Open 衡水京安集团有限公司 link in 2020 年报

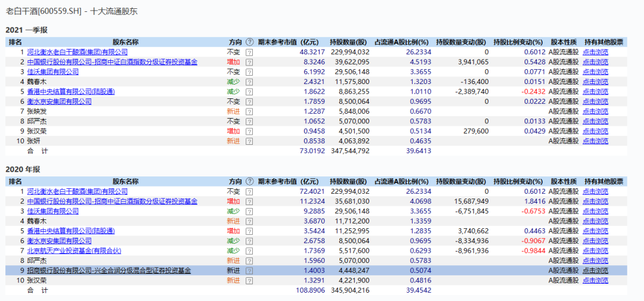tap(59, 241)
